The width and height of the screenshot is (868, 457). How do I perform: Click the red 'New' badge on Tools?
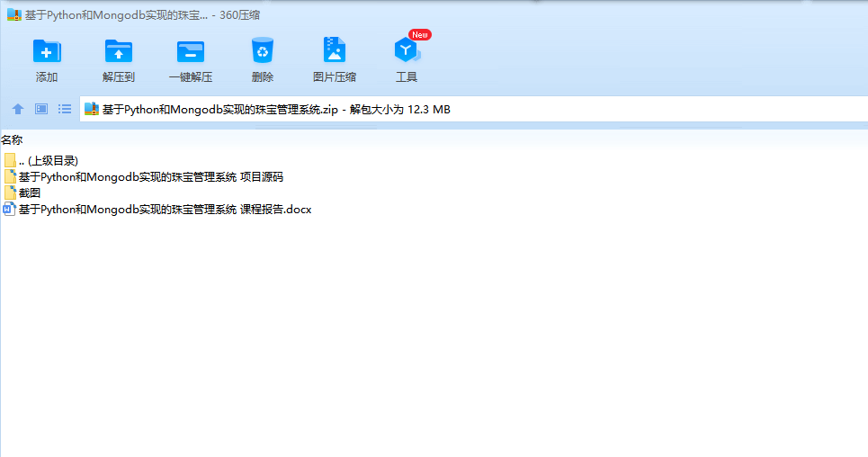click(419, 35)
